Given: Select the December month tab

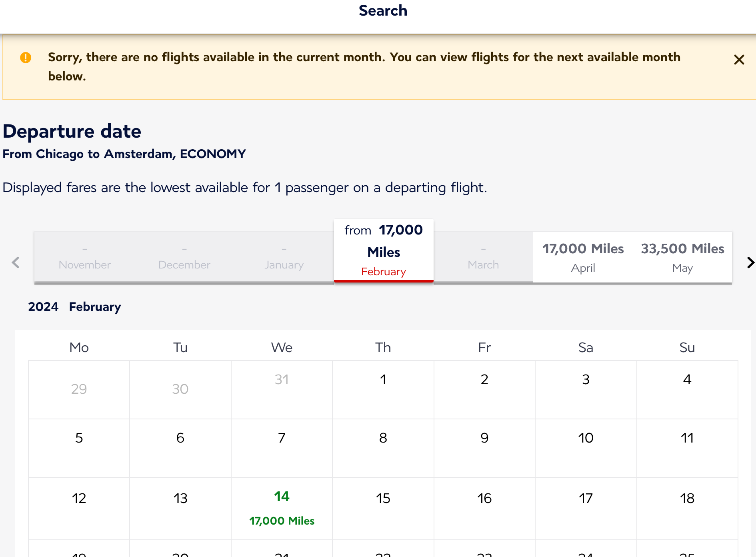Looking at the screenshot, I should (x=184, y=257).
